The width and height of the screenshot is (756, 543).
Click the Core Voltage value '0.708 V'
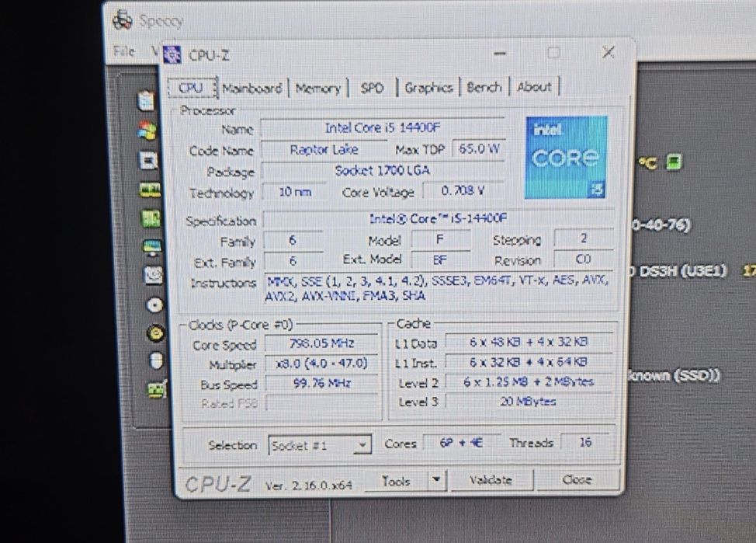pos(463,190)
